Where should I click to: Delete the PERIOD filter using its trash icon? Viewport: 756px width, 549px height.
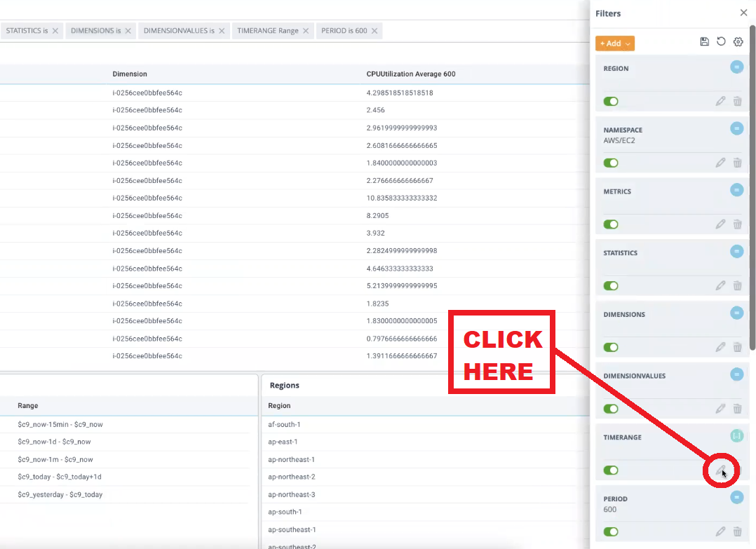737,531
